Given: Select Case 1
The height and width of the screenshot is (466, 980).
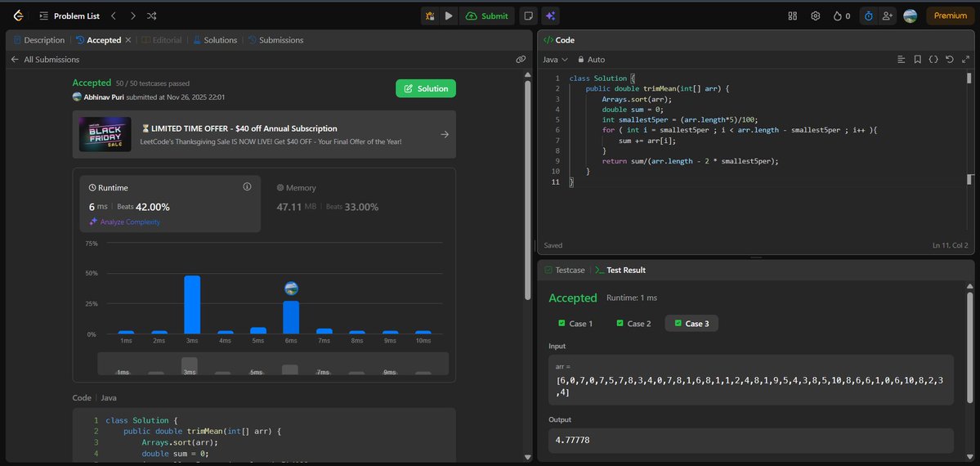Looking at the screenshot, I should [575, 324].
